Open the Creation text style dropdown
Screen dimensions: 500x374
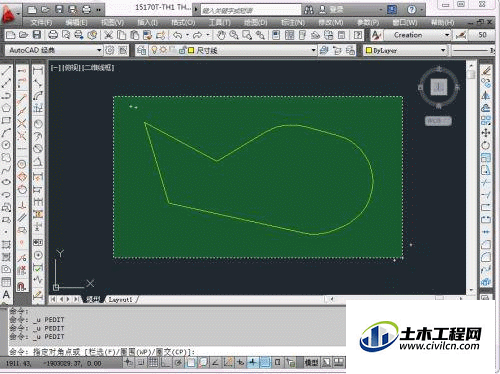pyautogui.click(x=418, y=35)
